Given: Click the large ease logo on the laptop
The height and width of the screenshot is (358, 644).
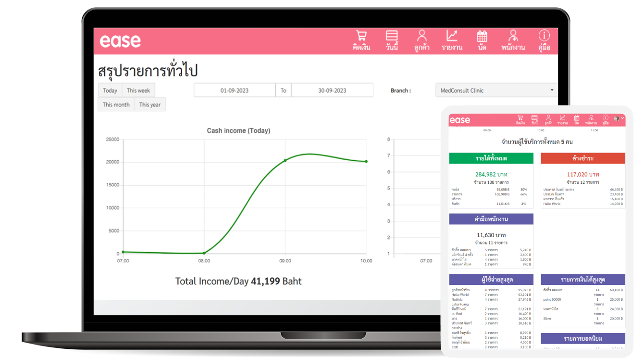Looking at the screenshot, I should (x=120, y=41).
